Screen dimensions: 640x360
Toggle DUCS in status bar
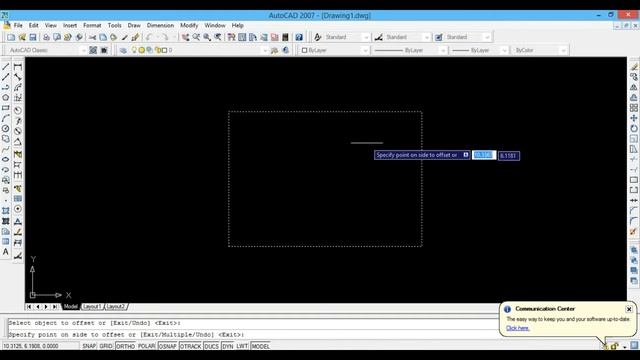coord(211,346)
